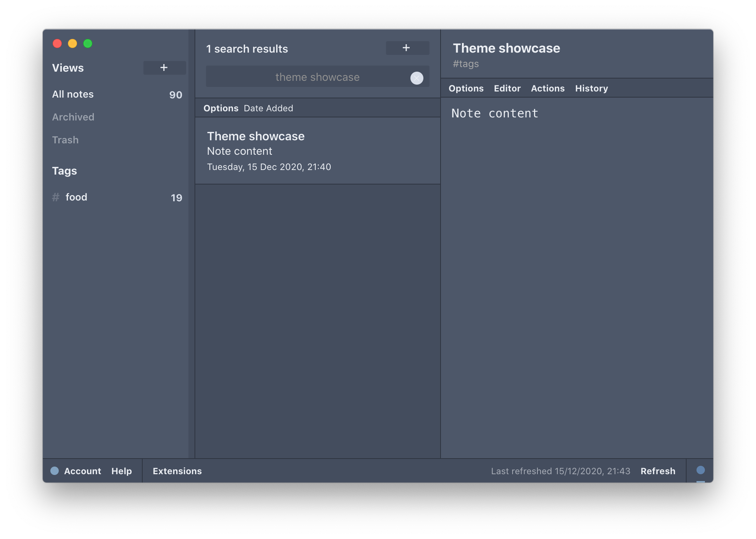Clear the search field with X icon
This screenshot has height=539, width=756.
(417, 78)
